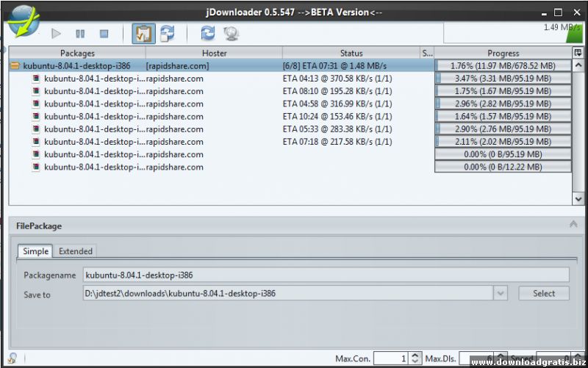The width and height of the screenshot is (588, 368).
Task: Click the 2.11% progress bar
Action: [503, 142]
